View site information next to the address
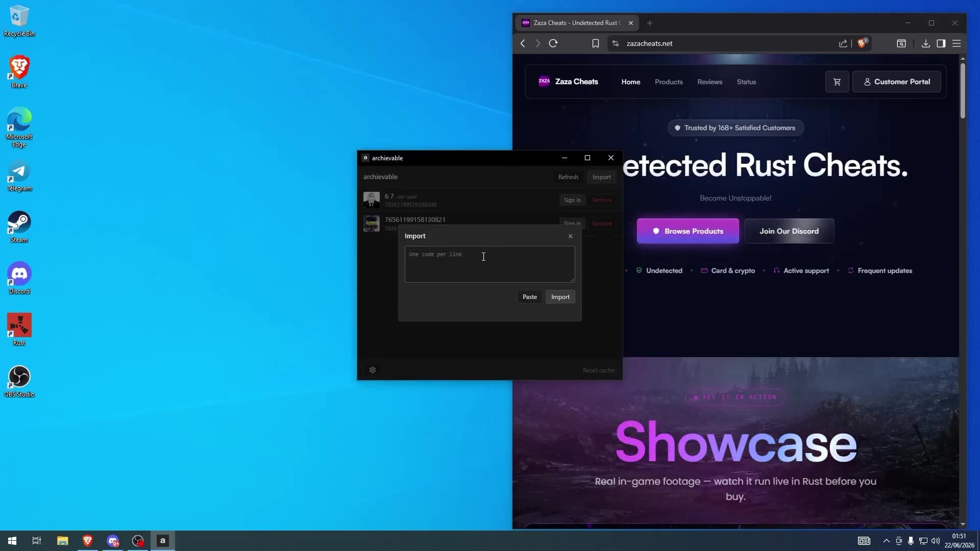This screenshot has height=551, width=980. click(x=616, y=43)
